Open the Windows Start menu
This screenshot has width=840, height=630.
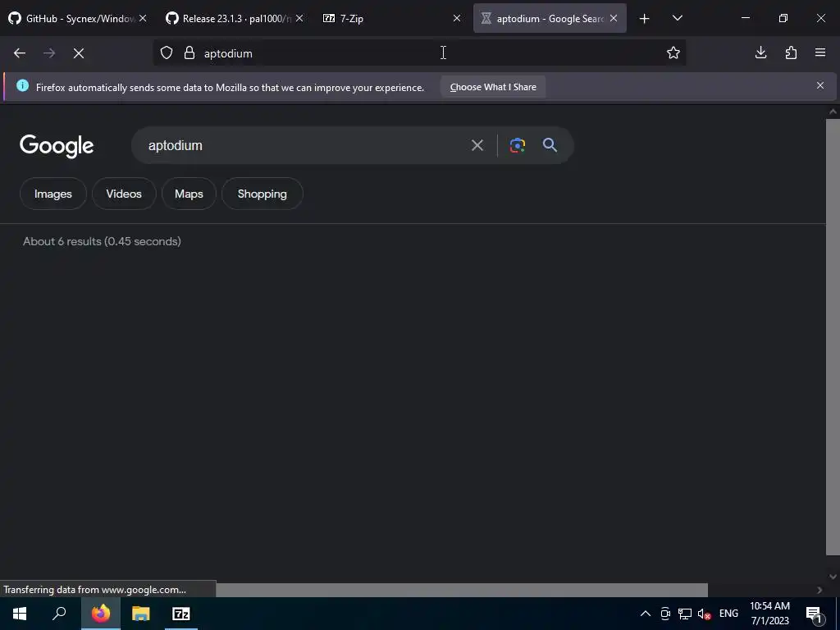20,614
